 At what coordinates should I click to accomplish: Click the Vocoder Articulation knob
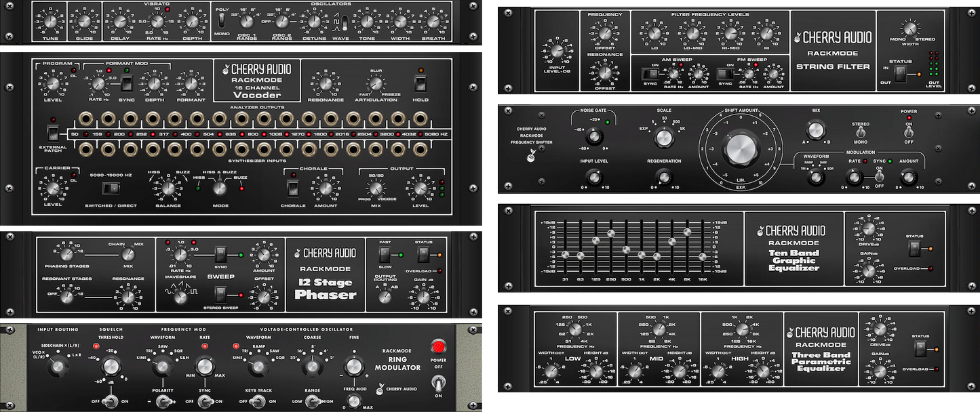point(375,85)
